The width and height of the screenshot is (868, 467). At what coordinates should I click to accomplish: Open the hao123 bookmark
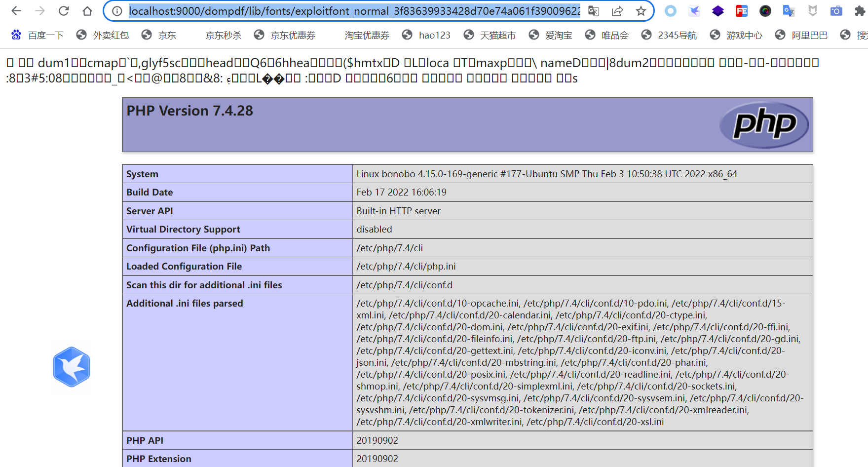426,35
